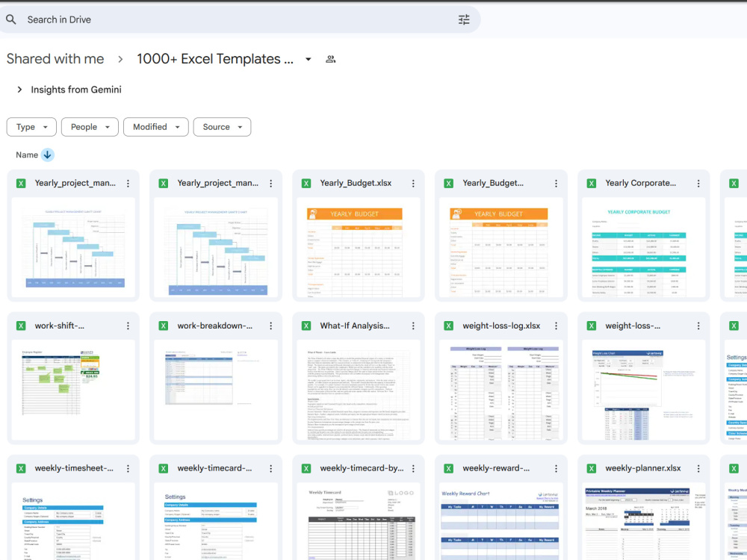The image size is (747, 560).
Task: Open the Source filter dropdown
Action: click(222, 127)
